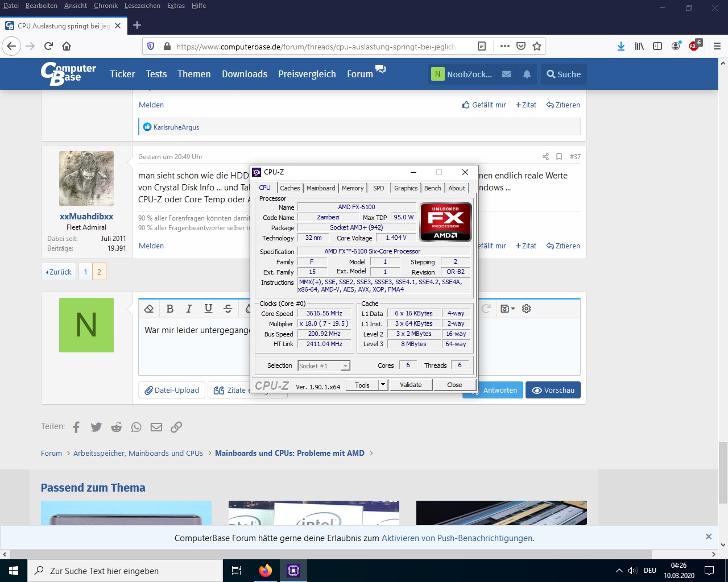The width and height of the screenshot is (728, 582).
Task: Open ComputerBase Preisvergleich page
Action: point(307,74)
